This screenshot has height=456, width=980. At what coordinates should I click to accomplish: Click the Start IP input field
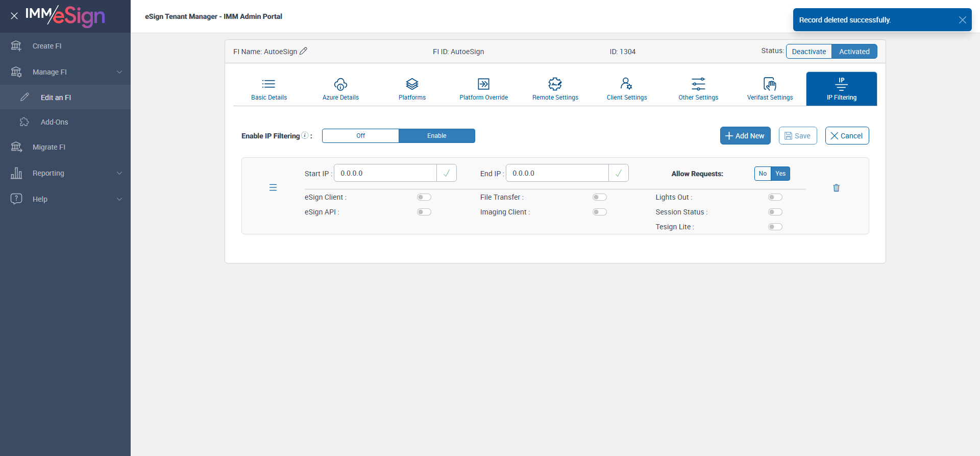[385, 173]
